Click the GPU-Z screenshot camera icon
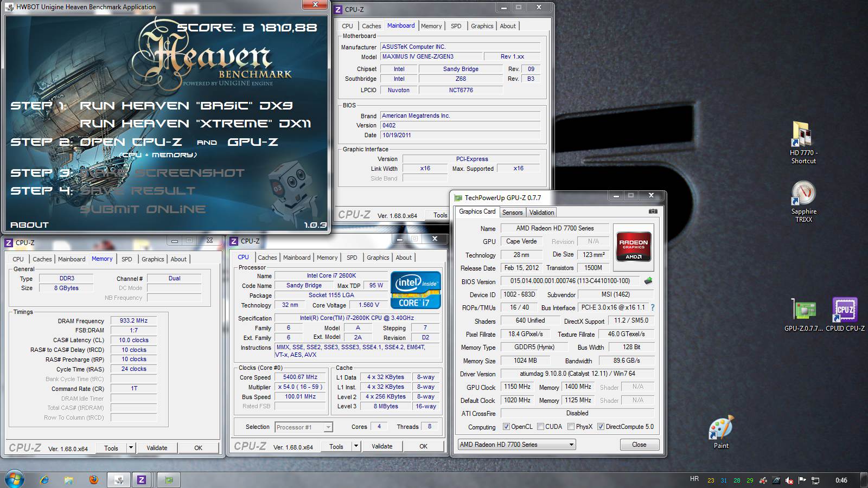The image size is (868, 488). 653,211
